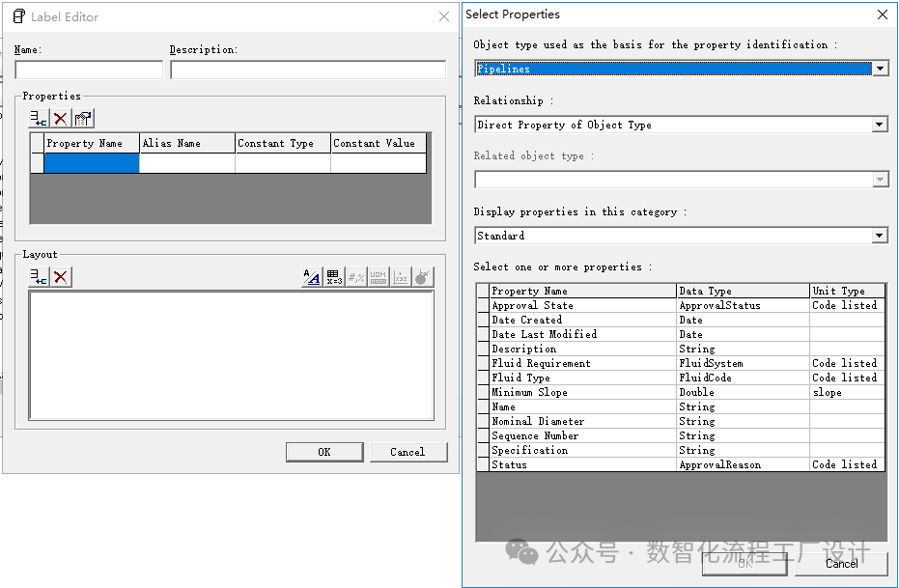Select the 'Date Last Modified' property row
Viewport: 899px width, 588px height.
pyautogui.click(x=681, y=334)
